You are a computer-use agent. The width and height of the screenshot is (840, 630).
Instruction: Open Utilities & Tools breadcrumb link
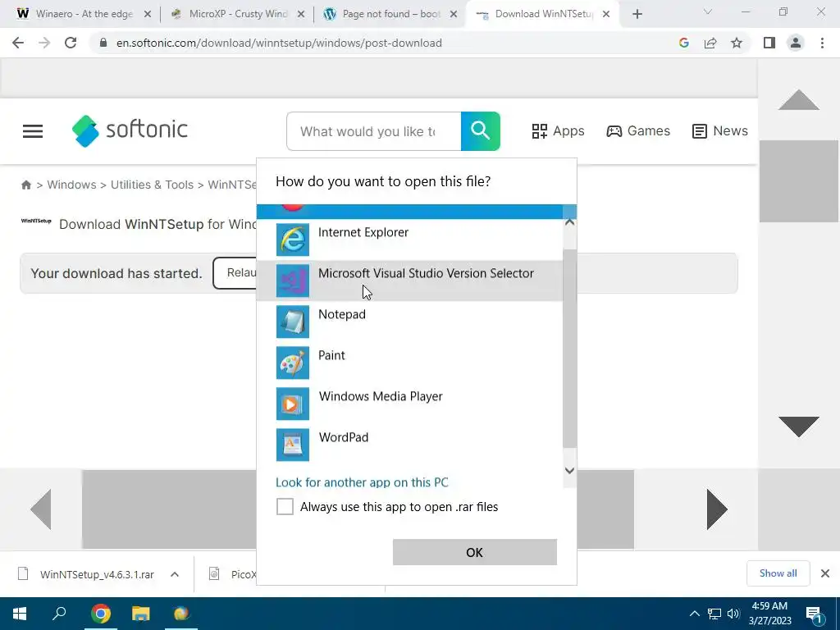coord(152,185)
